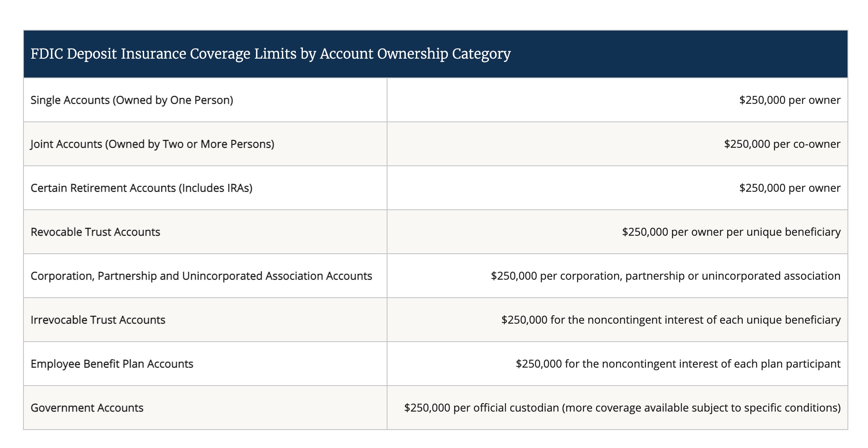Select the "(Owned by Two or More Persons)" text
Image resolution: width=868 pixels, height=448 pixels.
tap(190, 144)
